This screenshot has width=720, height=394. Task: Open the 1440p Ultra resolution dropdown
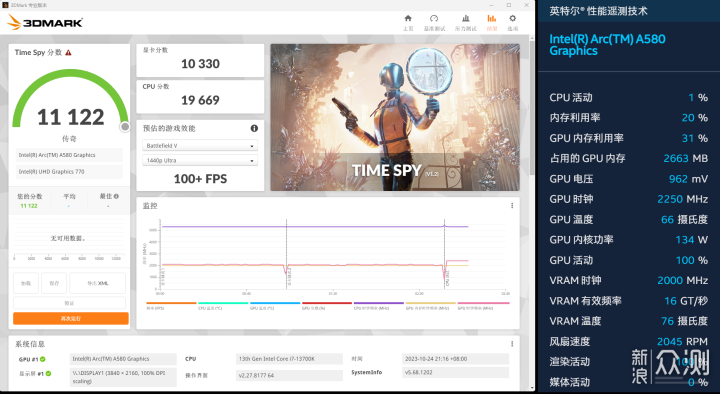200,160
